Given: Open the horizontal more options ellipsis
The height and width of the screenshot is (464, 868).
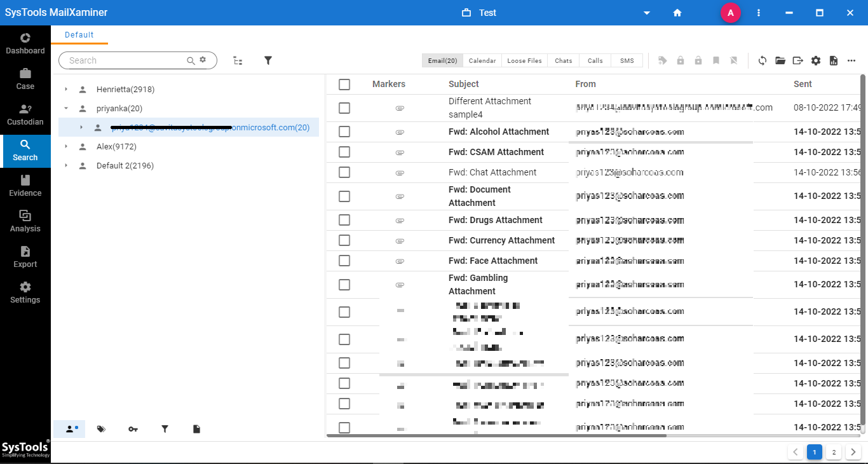Looking at the screenshot, I should [x=851, y=60].
